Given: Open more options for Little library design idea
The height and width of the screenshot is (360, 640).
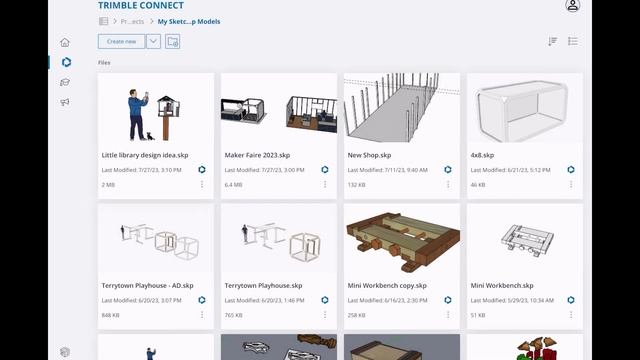Looking at the screenshot, I should pos(202,184).
